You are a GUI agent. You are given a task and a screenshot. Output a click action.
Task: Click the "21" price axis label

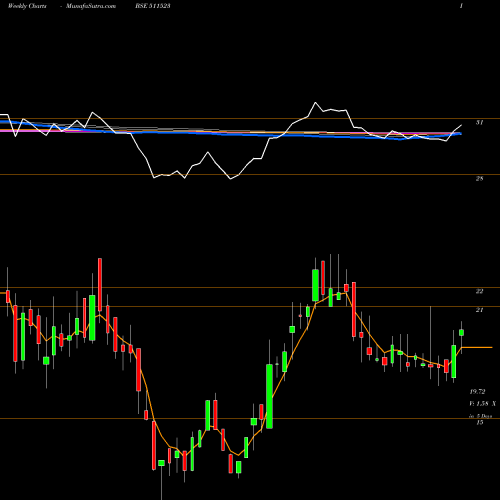[479, 310]
